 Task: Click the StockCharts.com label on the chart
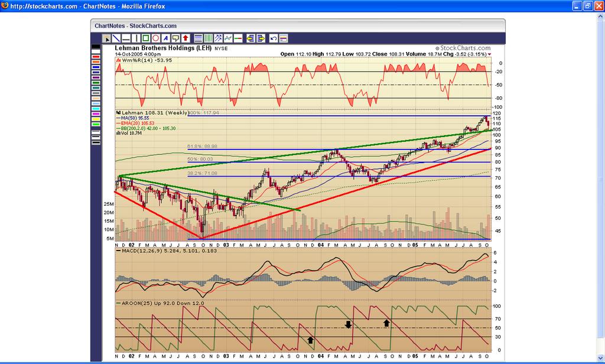(x=463, y=48)
